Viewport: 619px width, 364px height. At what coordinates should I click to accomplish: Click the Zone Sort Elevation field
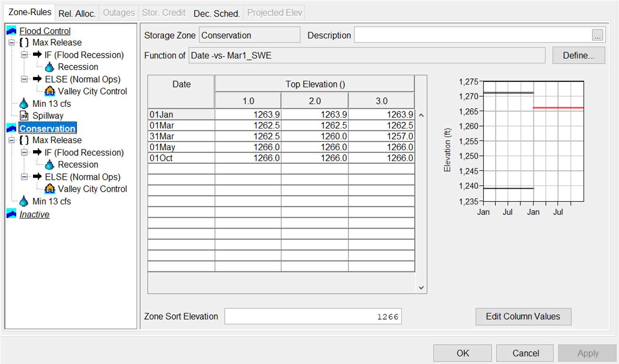(313, 317)
